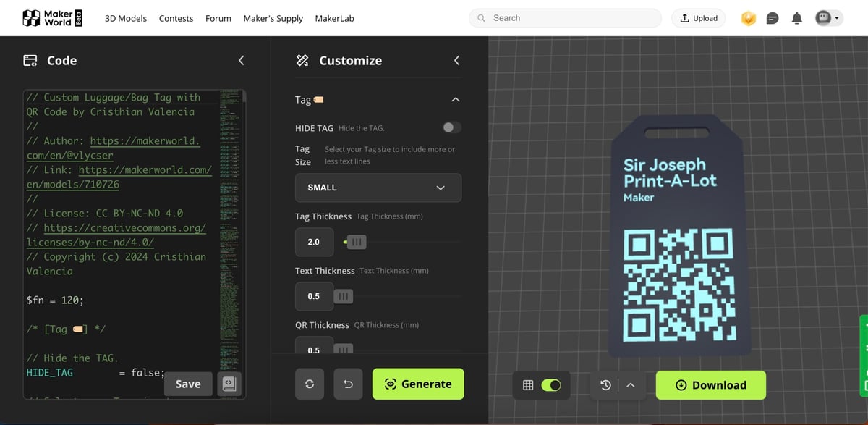Click the Save code button
Viewport: 868px width, 425px height.
188,384
